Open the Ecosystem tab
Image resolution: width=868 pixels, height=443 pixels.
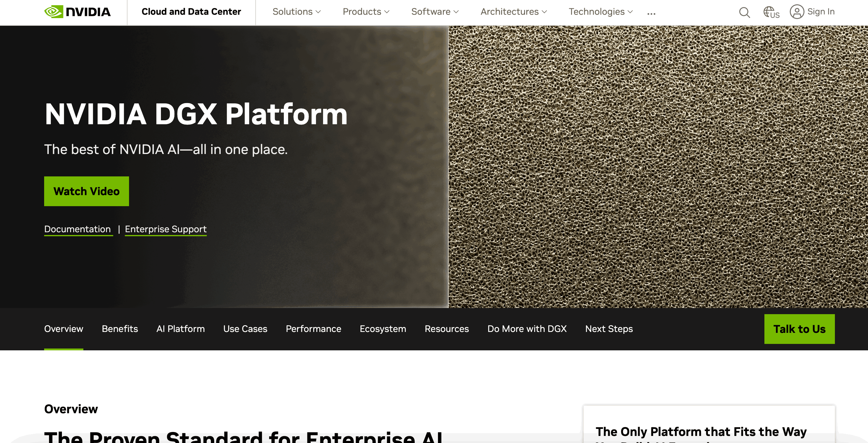pyautogui.click(x=383, y=329)
